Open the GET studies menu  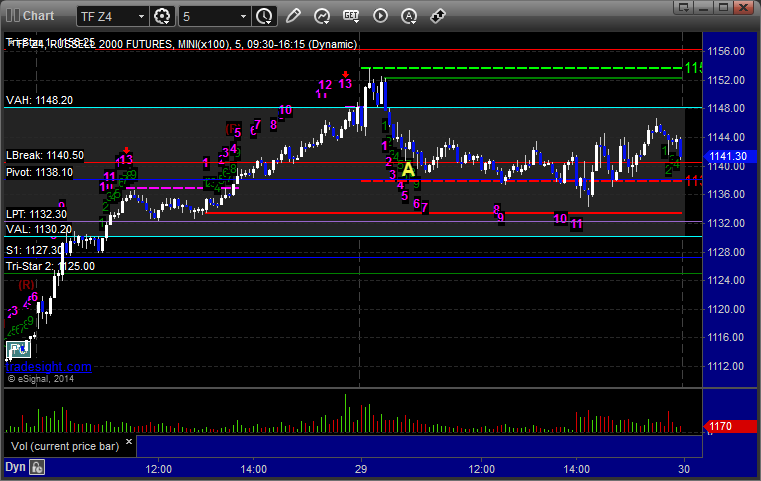351,16
